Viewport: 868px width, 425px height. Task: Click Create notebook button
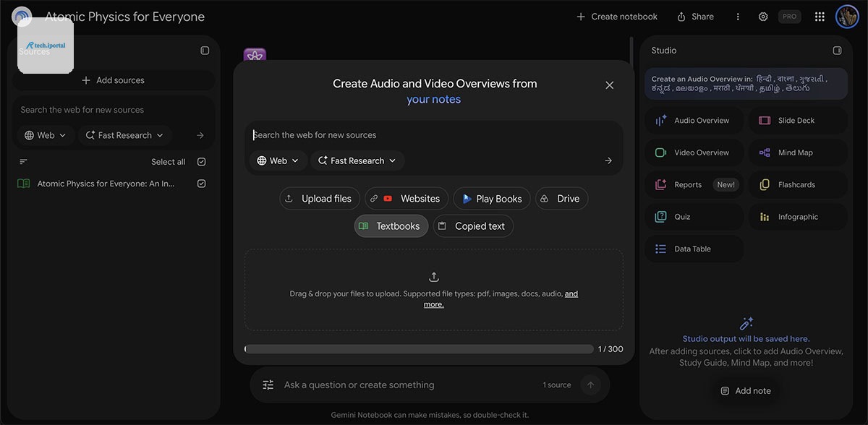tap(617, 17)
